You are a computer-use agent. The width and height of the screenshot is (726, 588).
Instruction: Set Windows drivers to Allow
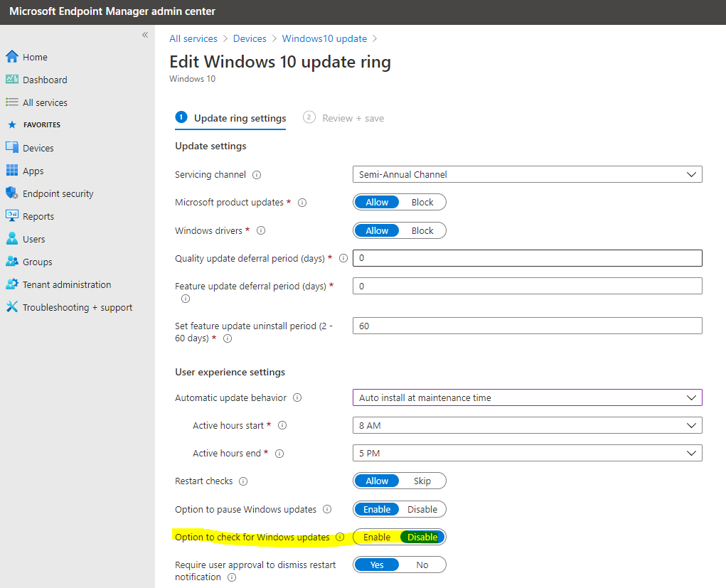point(377,230)
